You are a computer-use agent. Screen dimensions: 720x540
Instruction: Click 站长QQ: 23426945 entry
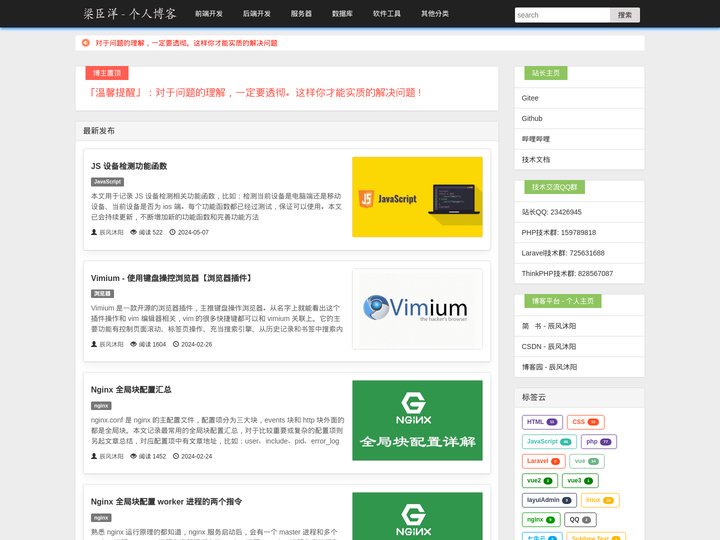tap(579, 212)
